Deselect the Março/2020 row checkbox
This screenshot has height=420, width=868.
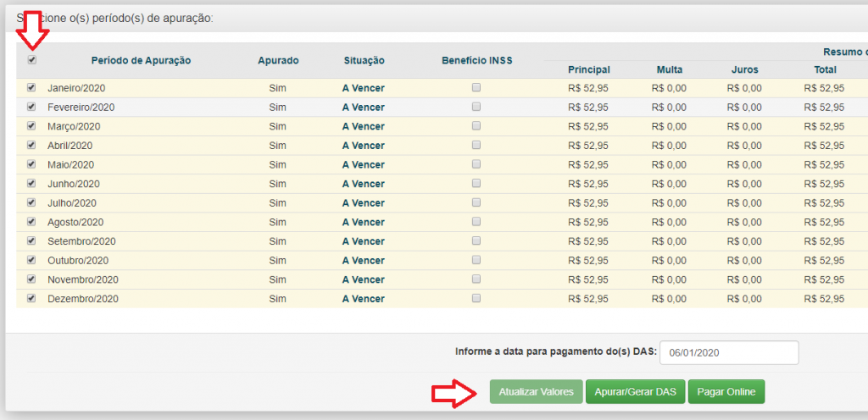(x=32, y=125)
